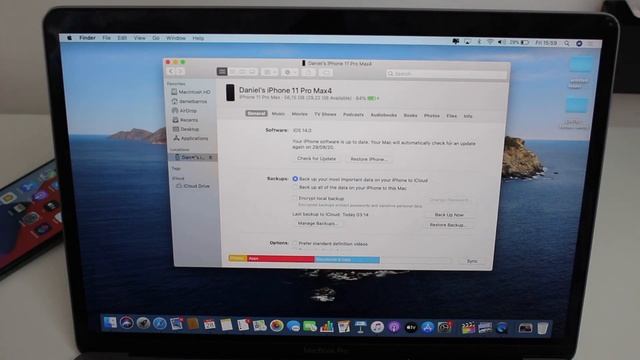Click the Wi-Fi status icon
Image resolution: width=640 pixels, height=360 pixels.
pyautogui.click(x=490, y=42)
